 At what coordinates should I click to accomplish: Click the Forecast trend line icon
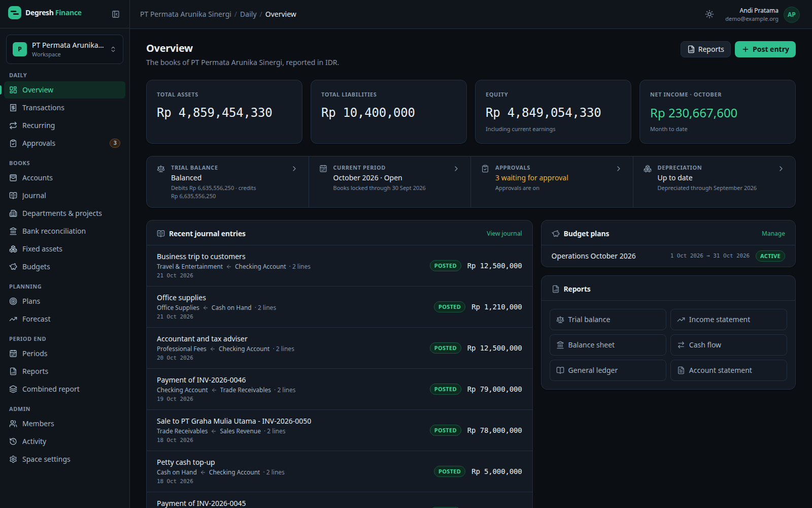point(13,319)
